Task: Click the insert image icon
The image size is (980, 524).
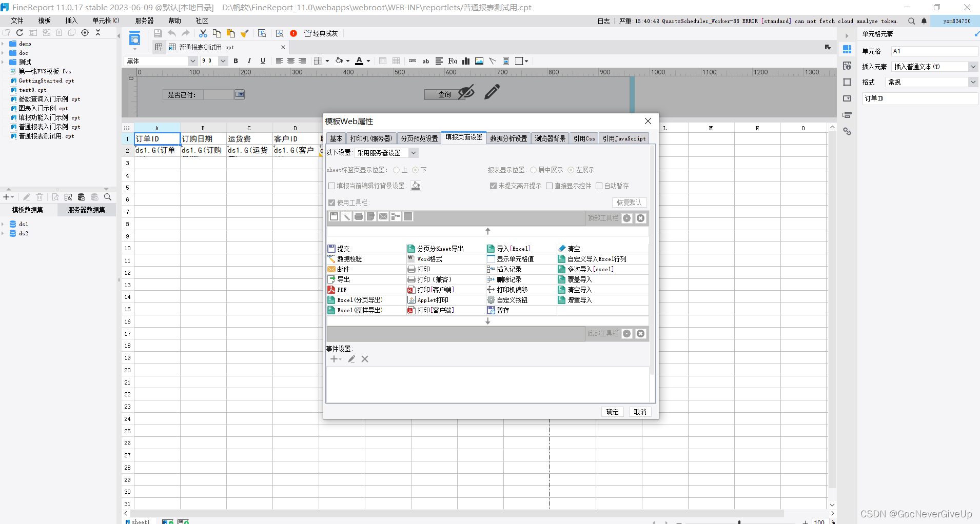Action: [x=479, y=61]
